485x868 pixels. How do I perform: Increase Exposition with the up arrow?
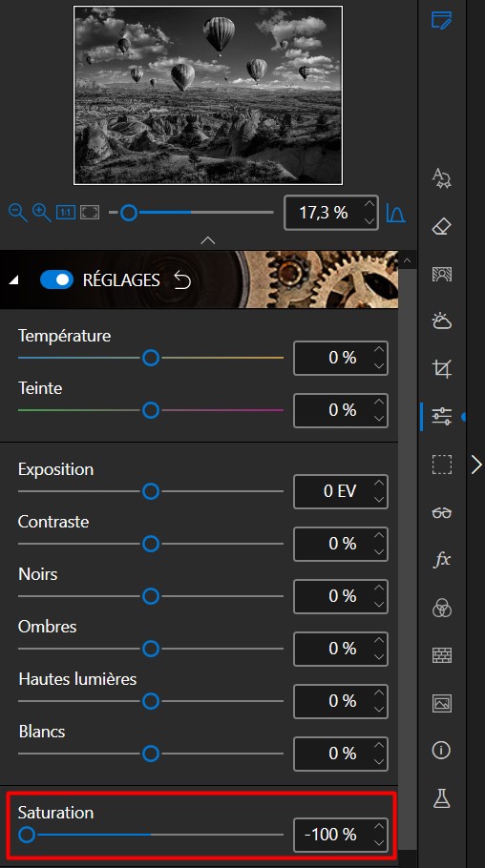click(x=379, y=484)
